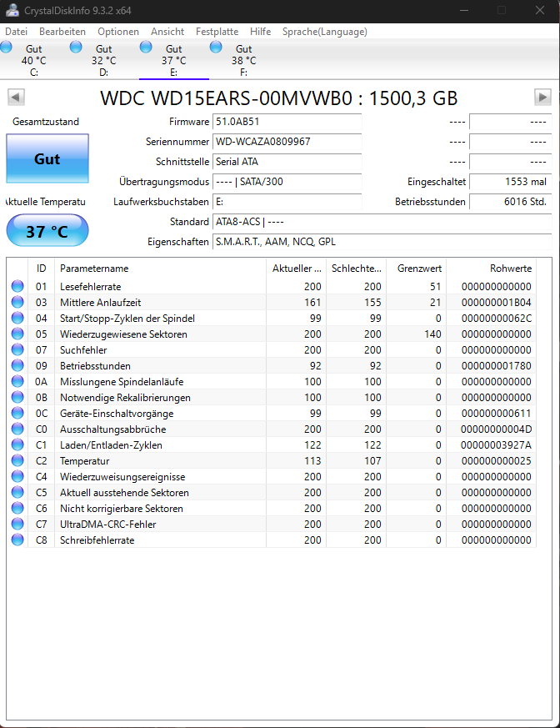
Task: Click status orb of Betriebsstunden attribute row
Action: pyautogui.click(x=17, y=365)
